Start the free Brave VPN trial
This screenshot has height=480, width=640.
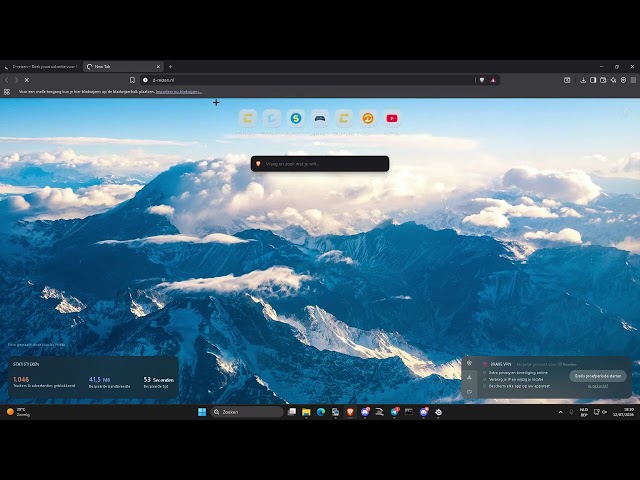(x=598, y=376)
